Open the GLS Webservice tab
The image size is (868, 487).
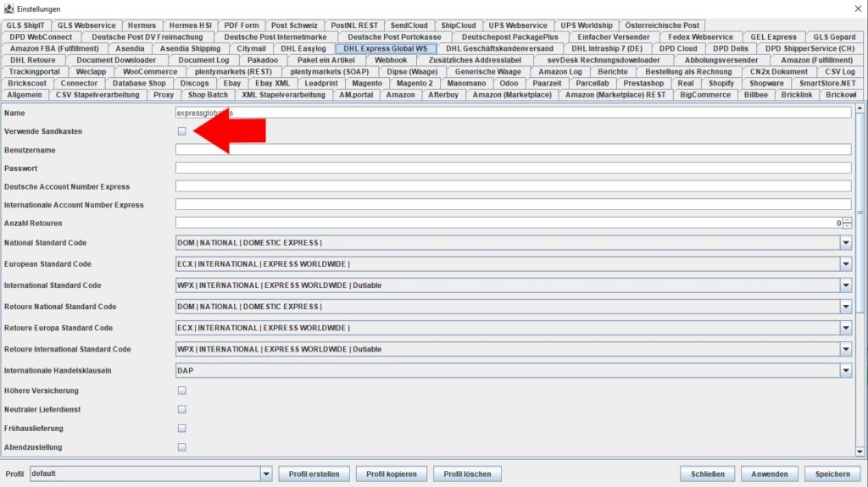click(x=86, y=25)
